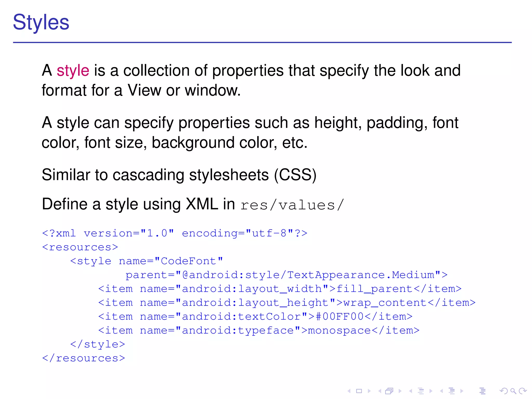The width and height of the screenshot is (532, 399).
Task: Click 'Similar to cascading stylesheets (CSS)'
Action: tap(179, 175)
